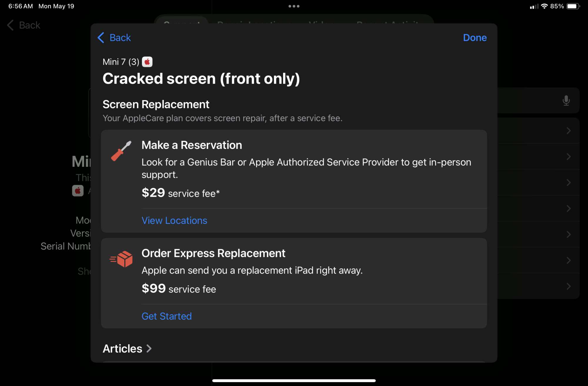Tap the blue Back chevron in the sheet
Viewport: 588px width, 386px height.
(x=101, y=38)
